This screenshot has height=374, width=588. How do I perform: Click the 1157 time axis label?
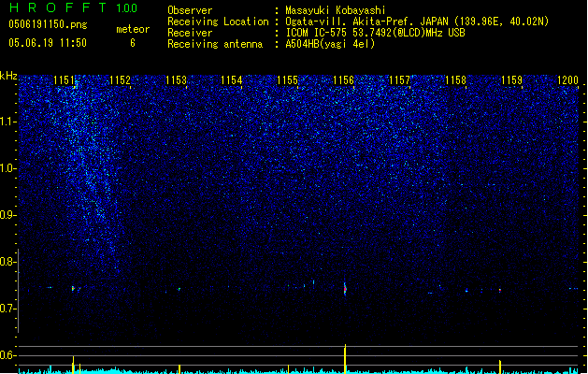(x=399, y=79)
